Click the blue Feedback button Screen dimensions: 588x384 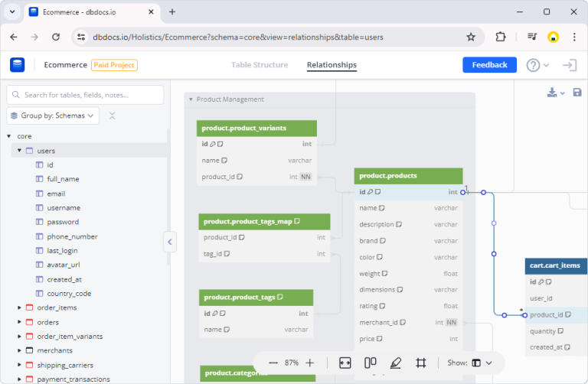(489, 65)
